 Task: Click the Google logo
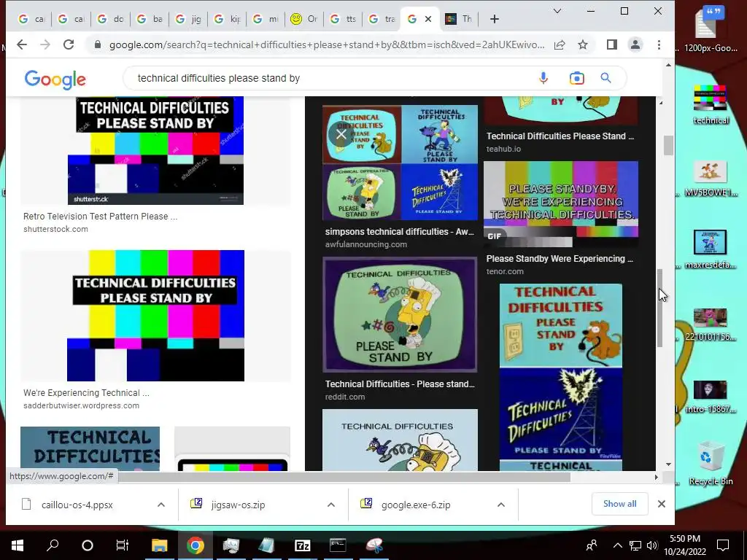pos(55,79)
